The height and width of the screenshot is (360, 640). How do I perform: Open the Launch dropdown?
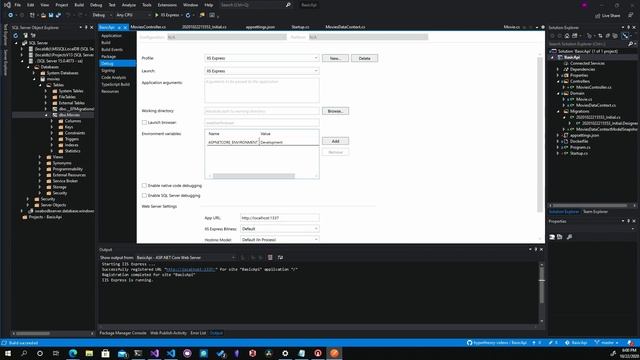tap(262, 71)
